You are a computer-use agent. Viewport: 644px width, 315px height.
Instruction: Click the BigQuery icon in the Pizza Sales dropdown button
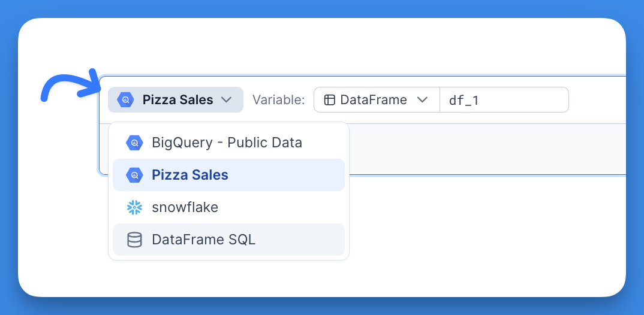click(125, 99)
